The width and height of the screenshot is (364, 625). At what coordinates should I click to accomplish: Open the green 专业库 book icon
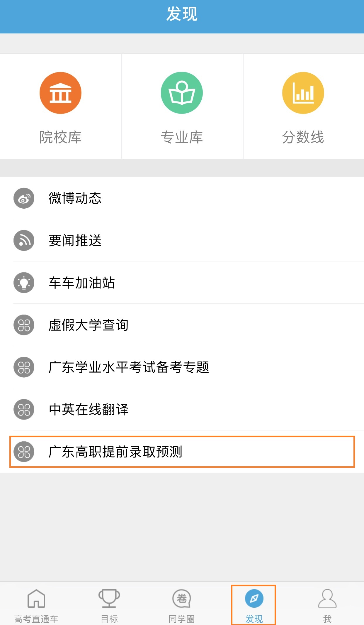tap(182, 93)
